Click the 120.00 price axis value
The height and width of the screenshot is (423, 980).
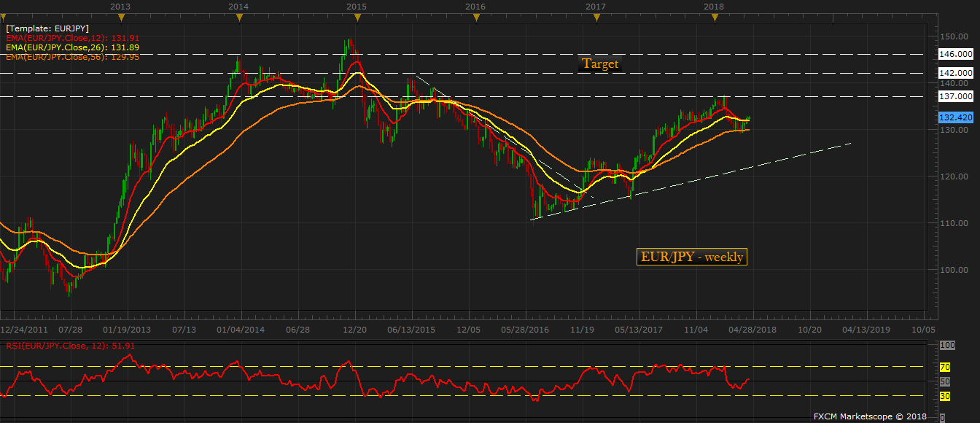[x=954, y=176]
